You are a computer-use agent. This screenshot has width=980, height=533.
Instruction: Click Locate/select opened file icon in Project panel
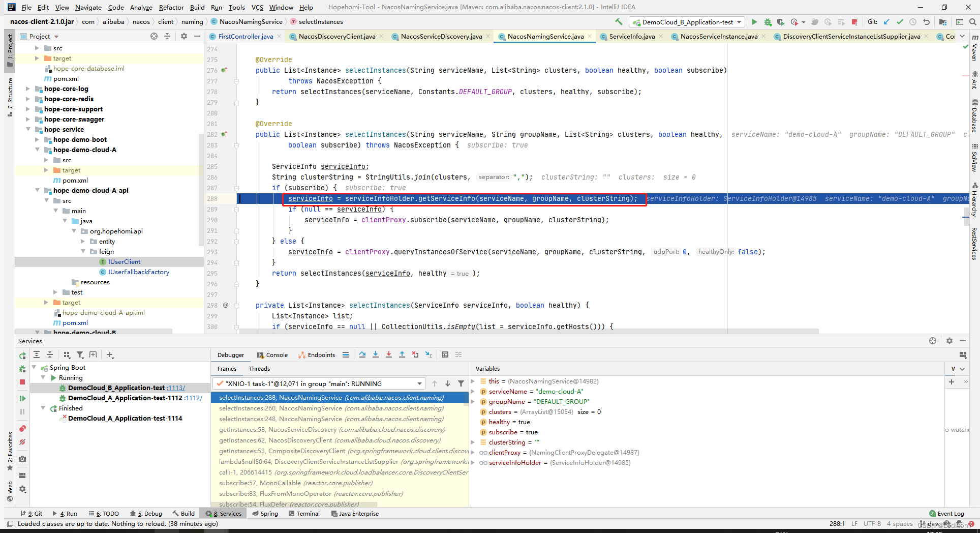[154, 36]
